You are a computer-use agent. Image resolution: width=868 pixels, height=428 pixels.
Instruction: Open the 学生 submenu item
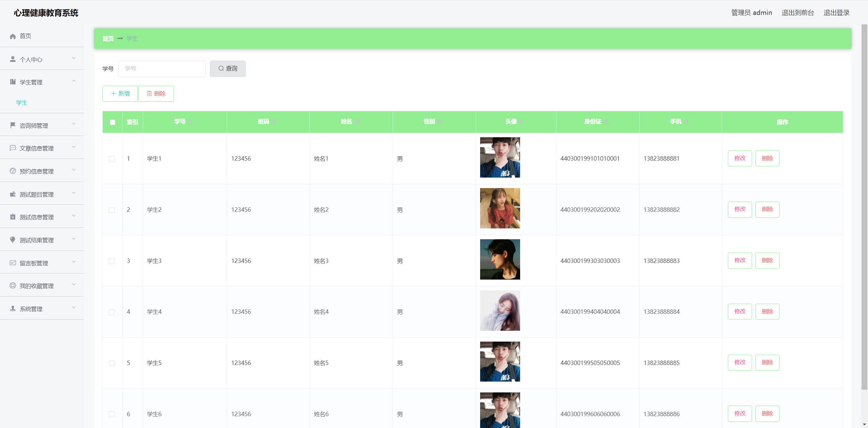[22, 103]
